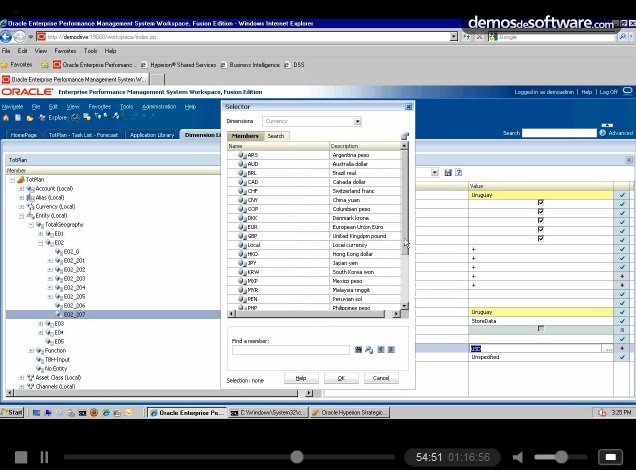Switch to the Search tab in Selector
The image size is (636, 470).
click(276, 136)
